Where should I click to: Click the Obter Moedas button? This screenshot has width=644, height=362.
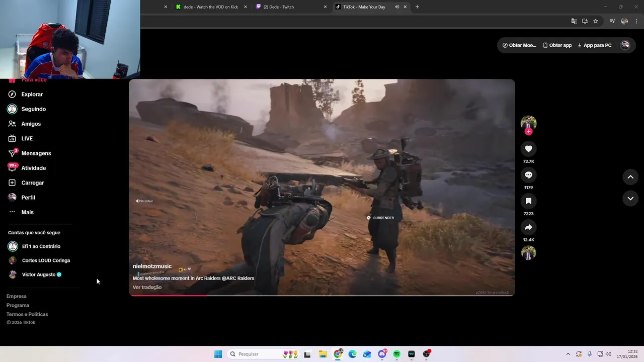pyautogui.click(x=520, y=45)
